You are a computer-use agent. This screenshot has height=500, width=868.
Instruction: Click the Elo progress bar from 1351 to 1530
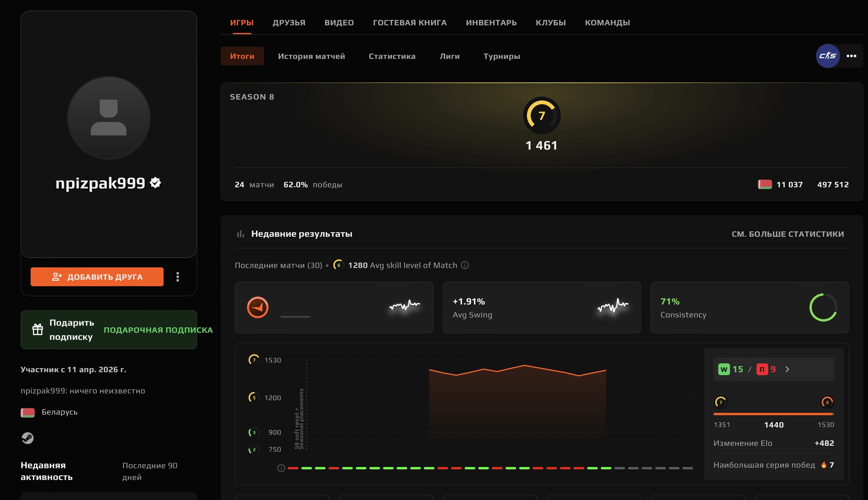pyautogui.click(x=774, y=414)
